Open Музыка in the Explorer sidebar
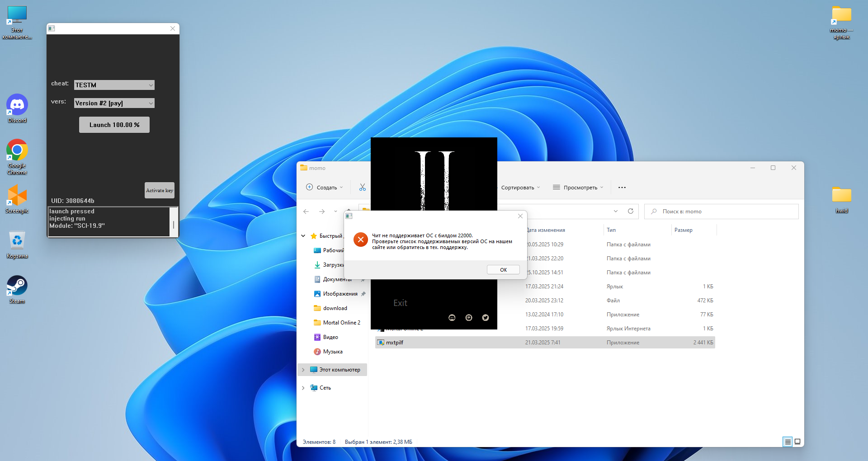Screen dimensions: 868x461 tap(333, 352)
